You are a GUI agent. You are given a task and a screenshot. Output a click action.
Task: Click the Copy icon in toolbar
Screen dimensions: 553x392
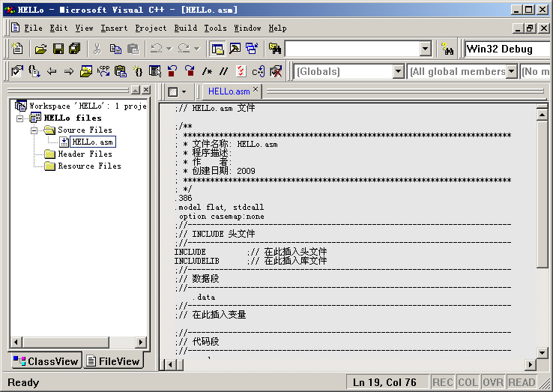pyautogui.click(x=115, y=49)
